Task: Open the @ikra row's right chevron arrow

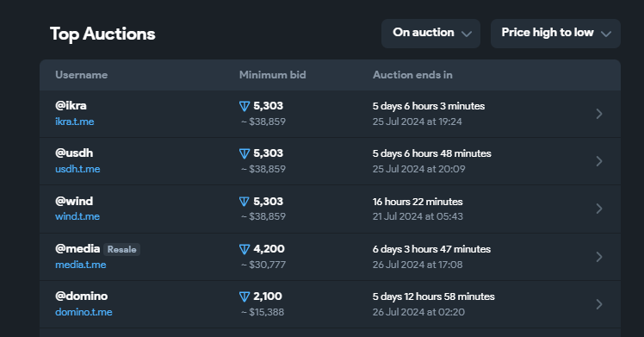Action: coord(599,114)
